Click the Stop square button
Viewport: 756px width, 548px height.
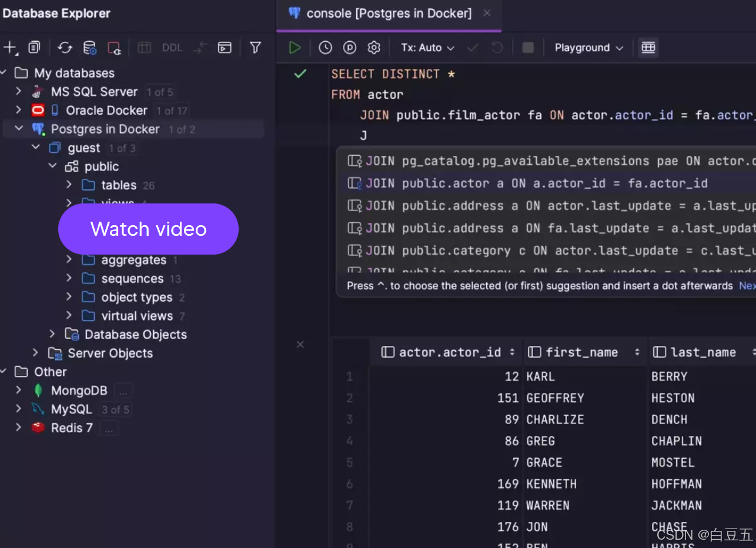[x=528, y=48]
